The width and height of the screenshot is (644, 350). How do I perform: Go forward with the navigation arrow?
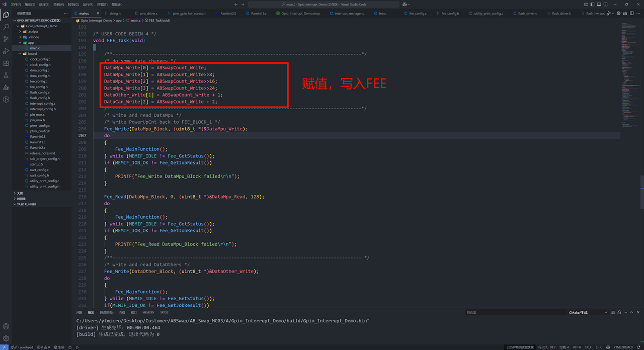pyautogui.click(x=244, y=5)
